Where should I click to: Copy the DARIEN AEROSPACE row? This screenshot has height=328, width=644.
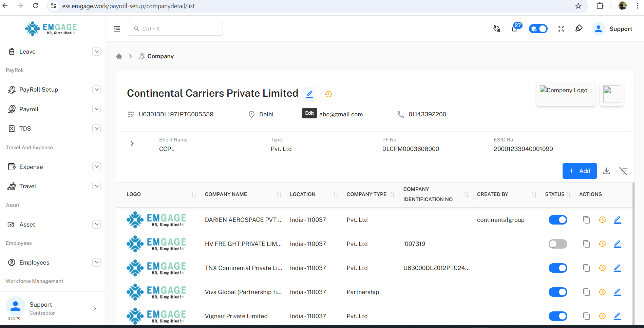click(x=586, y=220)
